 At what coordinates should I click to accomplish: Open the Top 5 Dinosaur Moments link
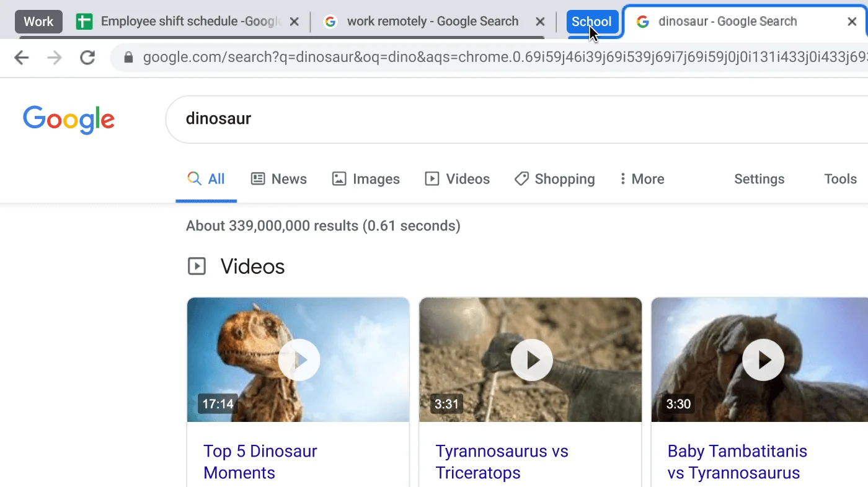point(260,462)
